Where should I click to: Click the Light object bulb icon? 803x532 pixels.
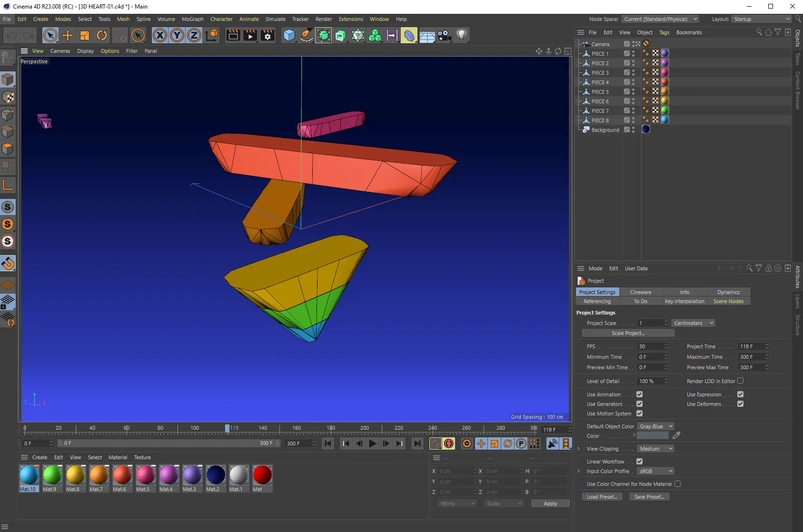pyautogui.click(x=461, y=36)
